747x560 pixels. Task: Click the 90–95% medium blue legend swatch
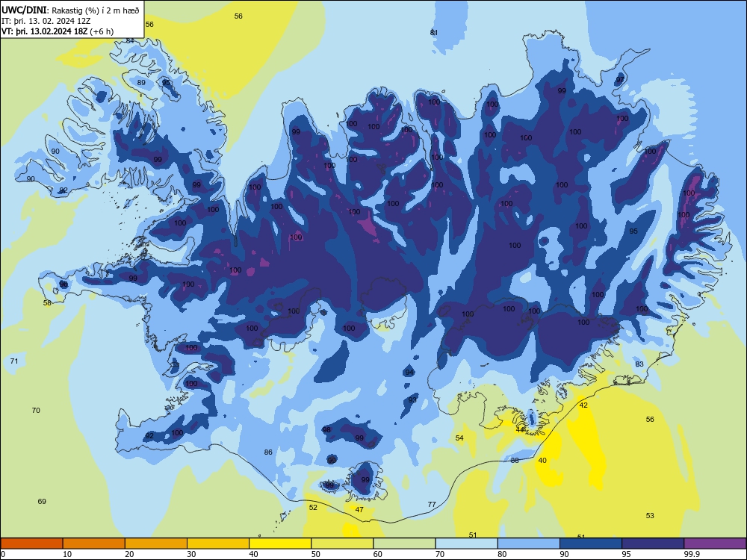click(591, 544)
